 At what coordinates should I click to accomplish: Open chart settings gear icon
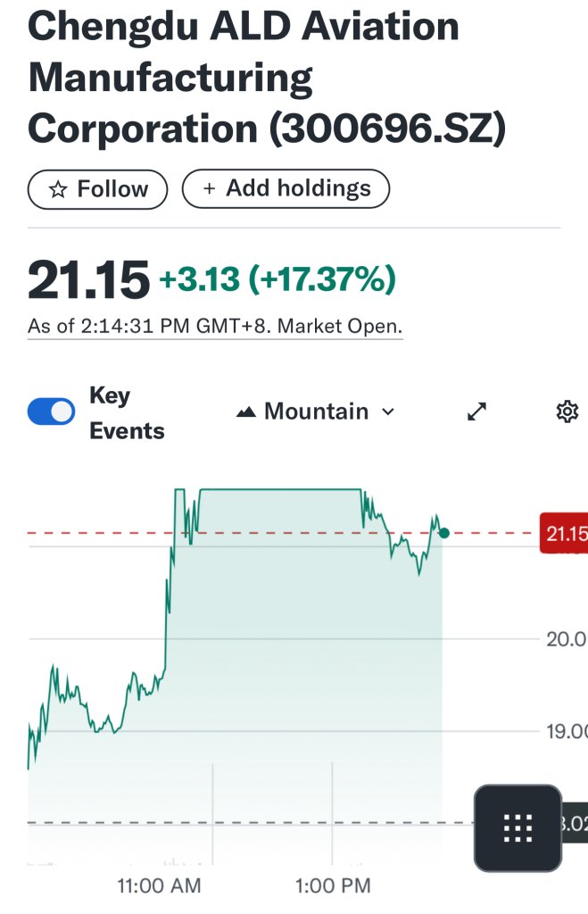point(567,411)
